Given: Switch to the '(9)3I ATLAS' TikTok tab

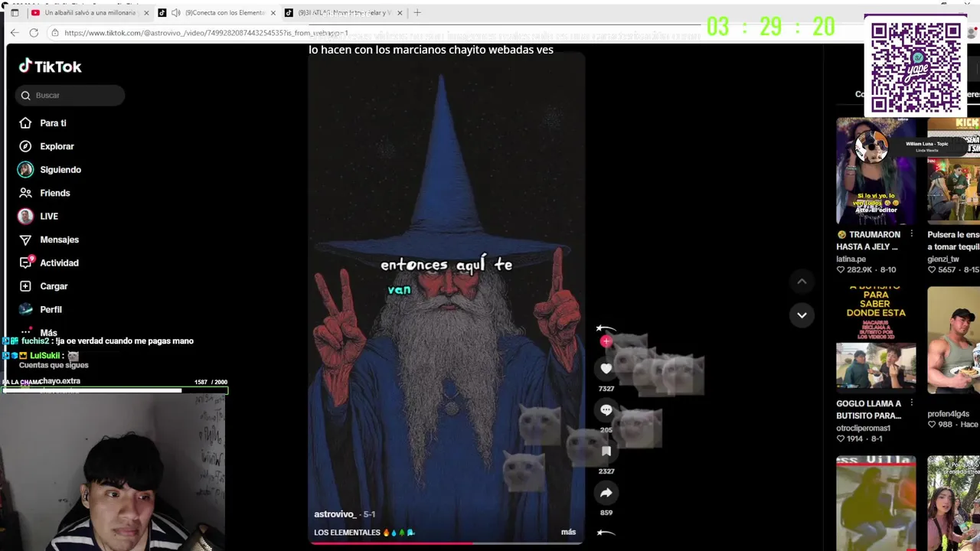Looking at the screenshot, I should click(x=345, y=13).
